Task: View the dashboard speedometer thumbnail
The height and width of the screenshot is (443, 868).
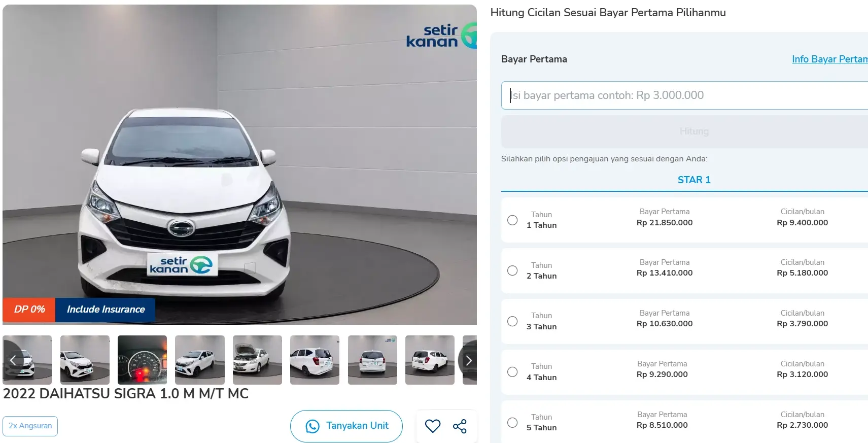Action: 142,360
